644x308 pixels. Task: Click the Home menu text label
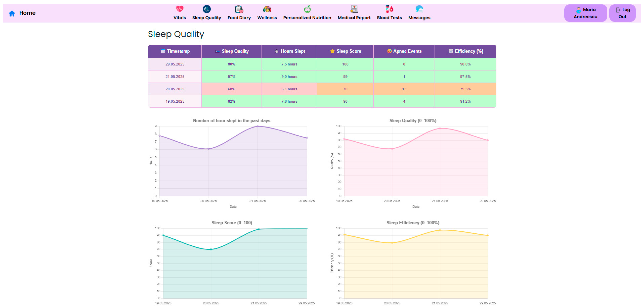(x=27, y=13)
